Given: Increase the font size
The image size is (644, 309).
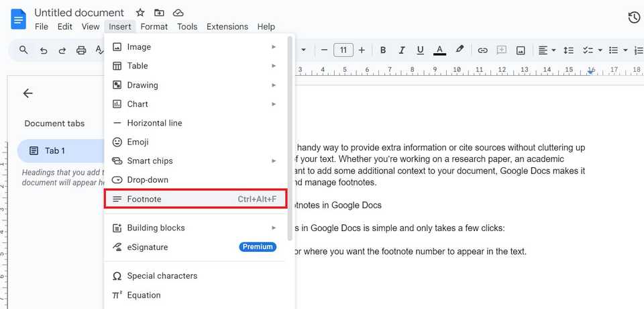Looking at the screenshot, I should point(362,50).
